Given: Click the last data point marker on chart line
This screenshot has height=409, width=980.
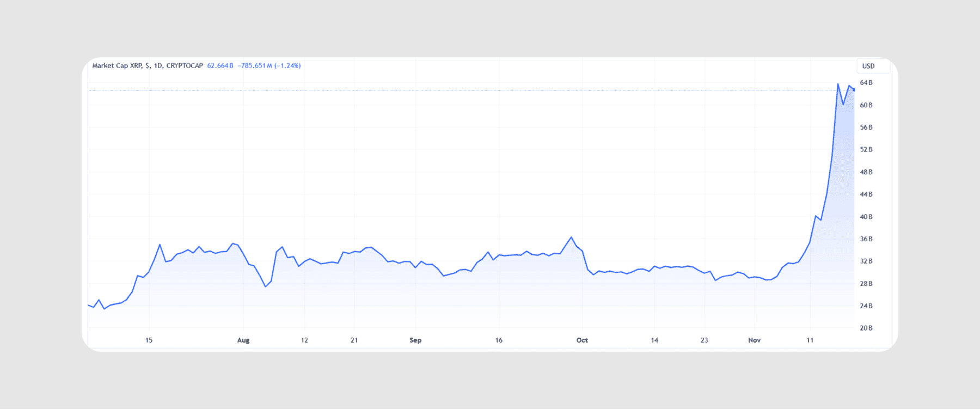Looking at the screenshot, I should (x=854, y=90).
